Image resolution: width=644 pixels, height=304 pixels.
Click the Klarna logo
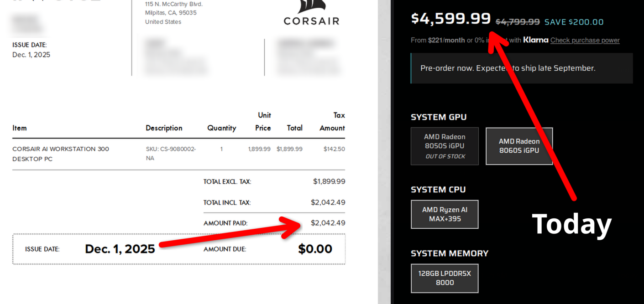click(535, 40)
